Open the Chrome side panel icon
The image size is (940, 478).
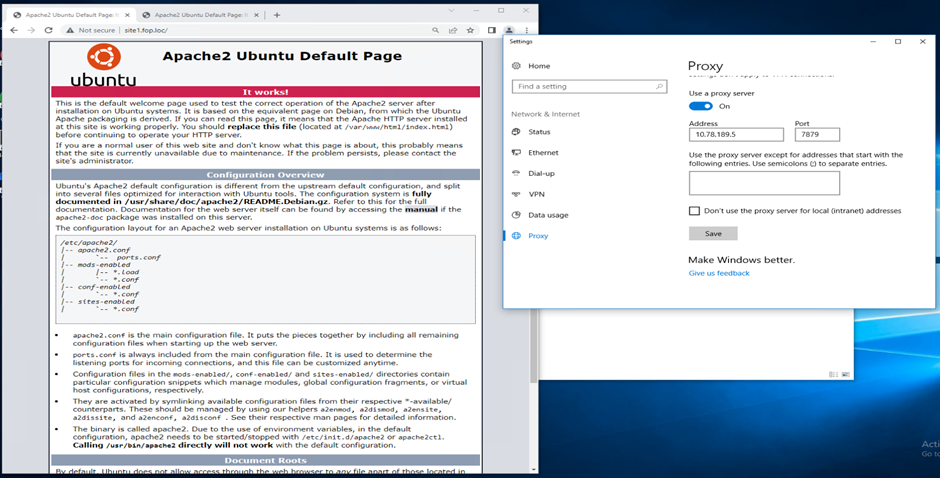pyautogui.click(x=491, y=31)
